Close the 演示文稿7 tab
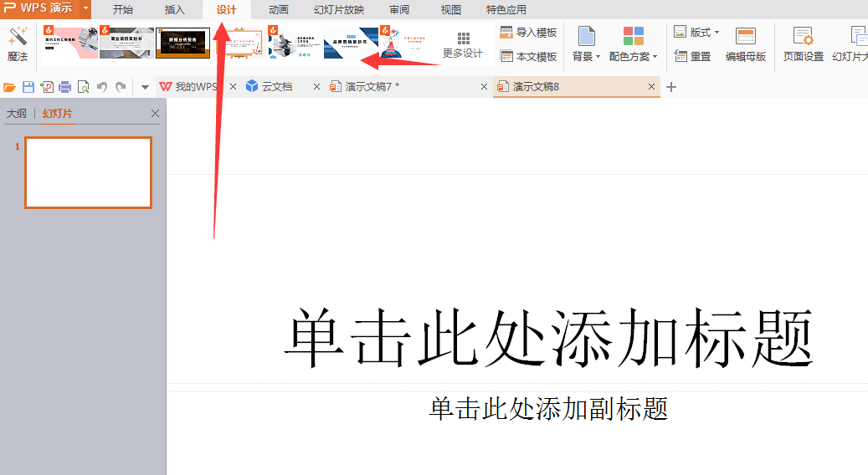The height and width of the screenshot is (475, 868). (x=484, y=87)
